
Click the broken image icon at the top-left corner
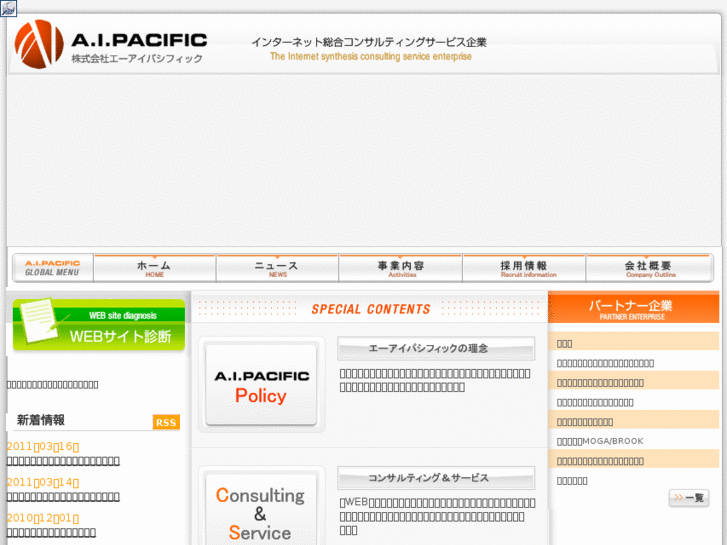pyautogui.click(x=8, y=8)
